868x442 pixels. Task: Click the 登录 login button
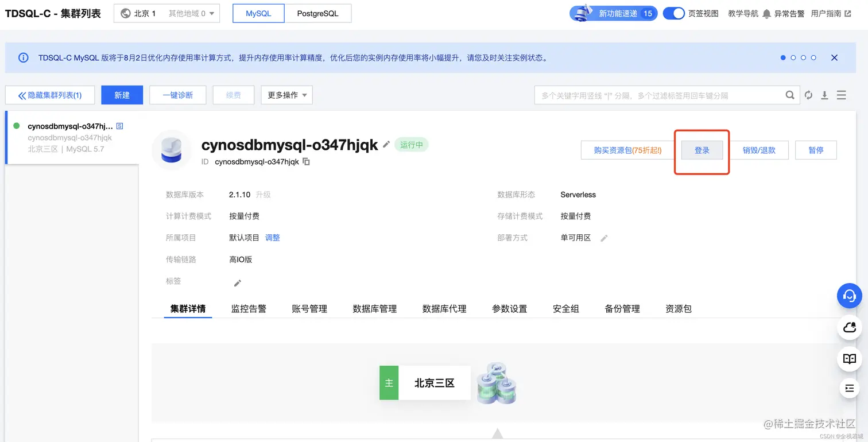coord(702,150)
